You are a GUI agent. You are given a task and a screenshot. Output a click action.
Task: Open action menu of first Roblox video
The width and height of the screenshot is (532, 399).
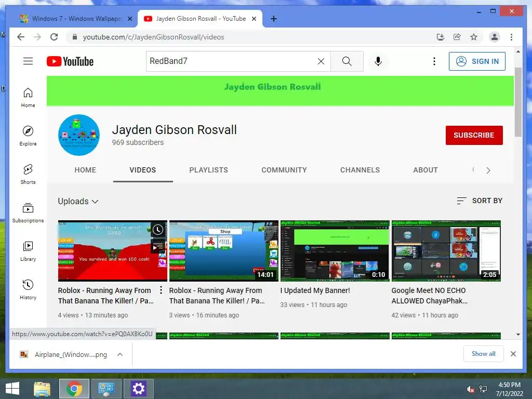[x=161, y=290]
